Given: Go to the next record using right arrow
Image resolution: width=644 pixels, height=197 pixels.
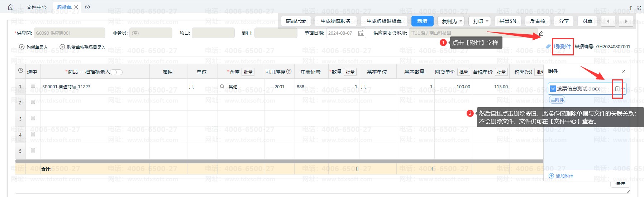Looking at the screenshot, I should [626, 21].
